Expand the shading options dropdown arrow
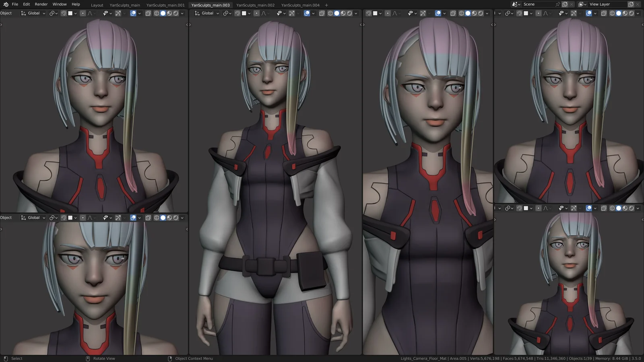The image size is (644, 362). (x=182, y=13)
